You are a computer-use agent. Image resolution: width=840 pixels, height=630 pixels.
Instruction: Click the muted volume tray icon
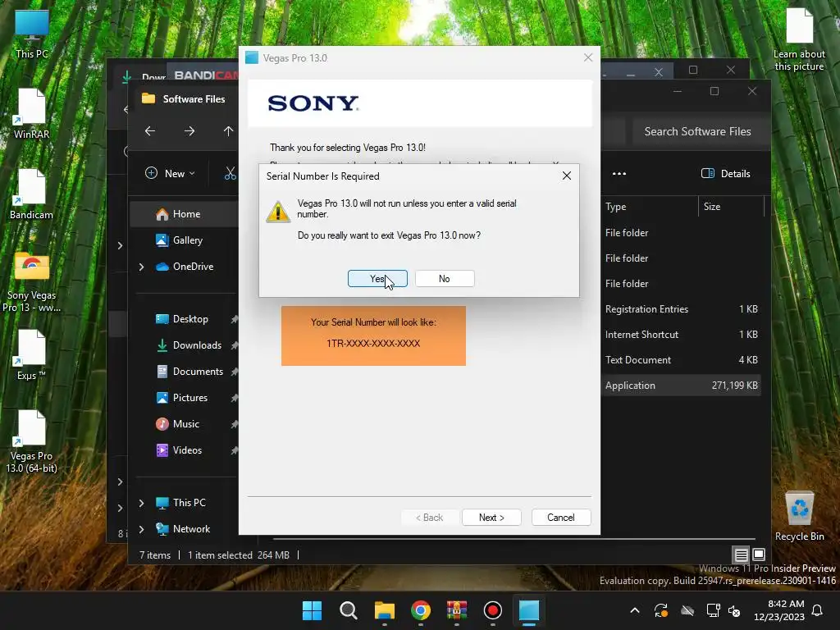pyautogui.click(x=734, y=610)
